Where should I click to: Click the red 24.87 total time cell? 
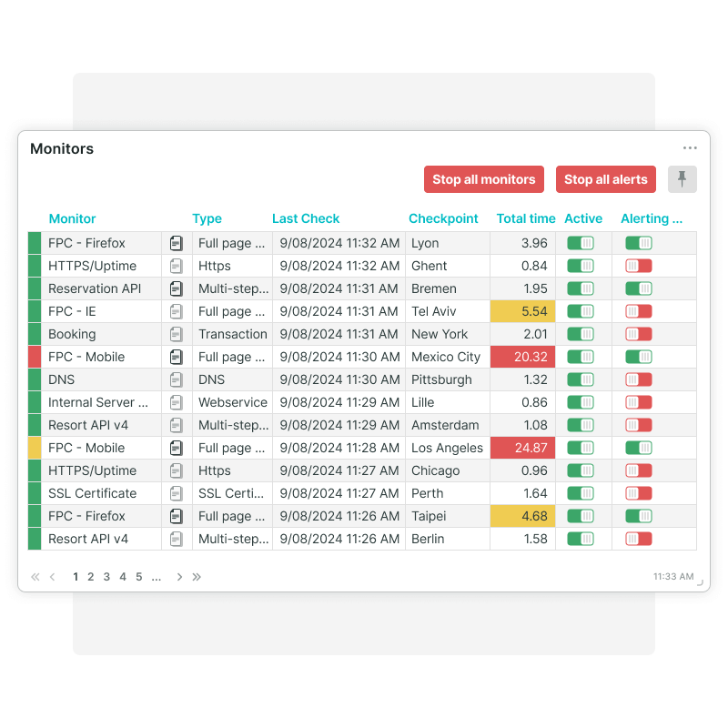point(522,448)
